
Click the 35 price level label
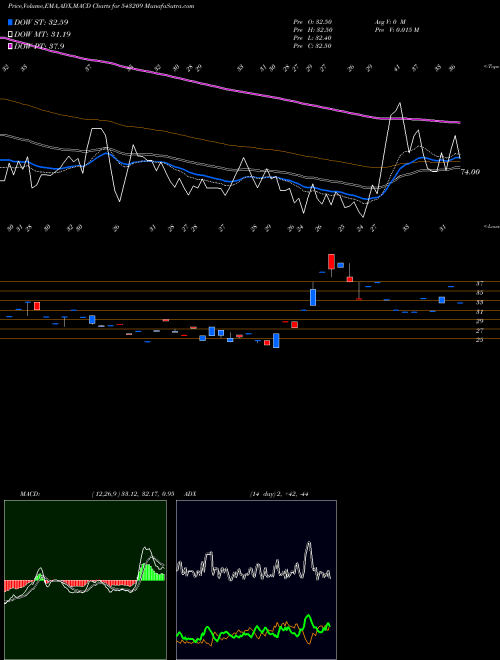click(479, 293)
